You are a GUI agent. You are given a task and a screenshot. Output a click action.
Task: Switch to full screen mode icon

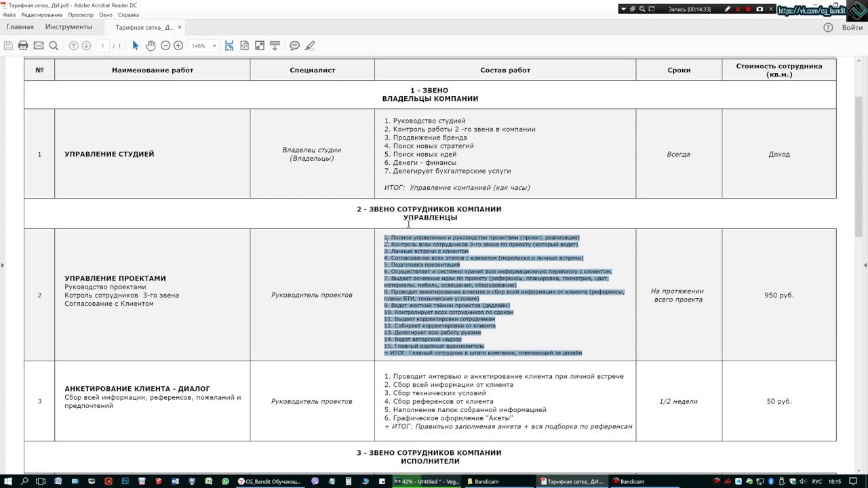tap(260, 45)
